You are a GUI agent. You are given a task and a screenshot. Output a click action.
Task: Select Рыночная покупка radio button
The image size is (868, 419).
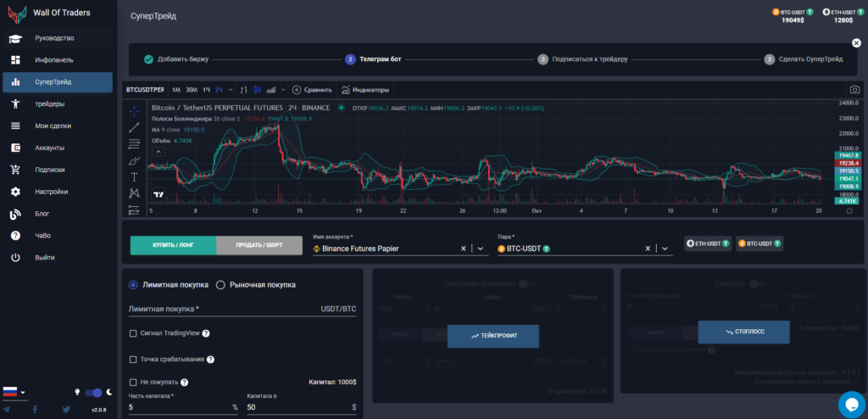coord(220,285)
